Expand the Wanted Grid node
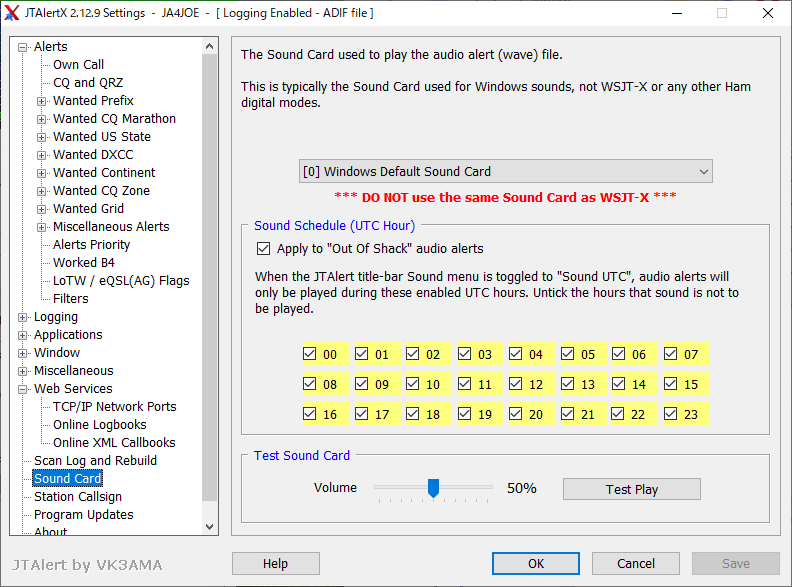Viewport: 792px width, 587px height. click(41, 209)
